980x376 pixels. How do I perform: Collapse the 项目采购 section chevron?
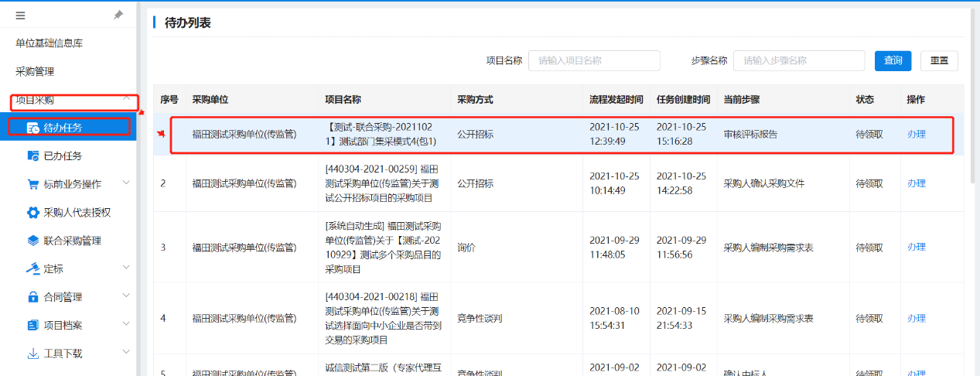point(126,98)
